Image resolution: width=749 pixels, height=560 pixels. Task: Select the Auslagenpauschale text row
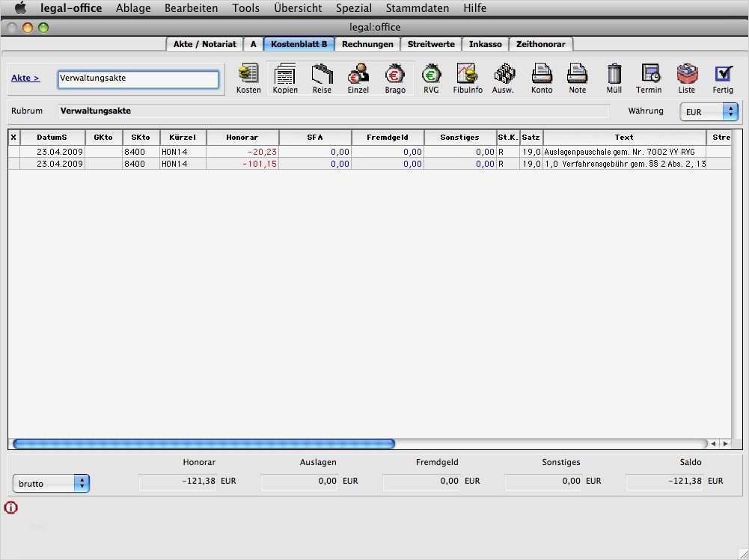pyautogui.click(x=624, y=152)
